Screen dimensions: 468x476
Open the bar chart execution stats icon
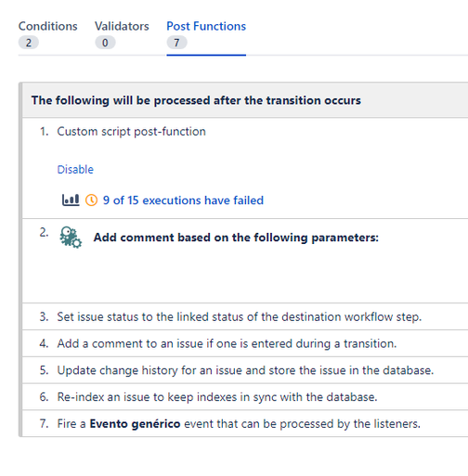point(71,200)
